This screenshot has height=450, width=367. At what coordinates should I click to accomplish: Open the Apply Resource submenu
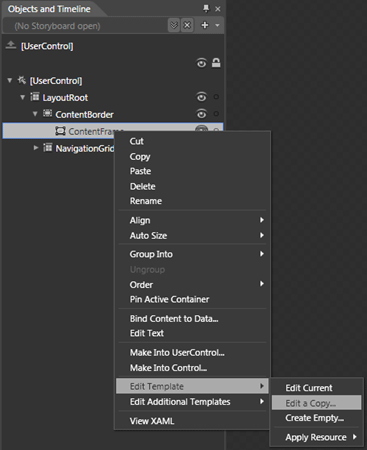point(316,437)
